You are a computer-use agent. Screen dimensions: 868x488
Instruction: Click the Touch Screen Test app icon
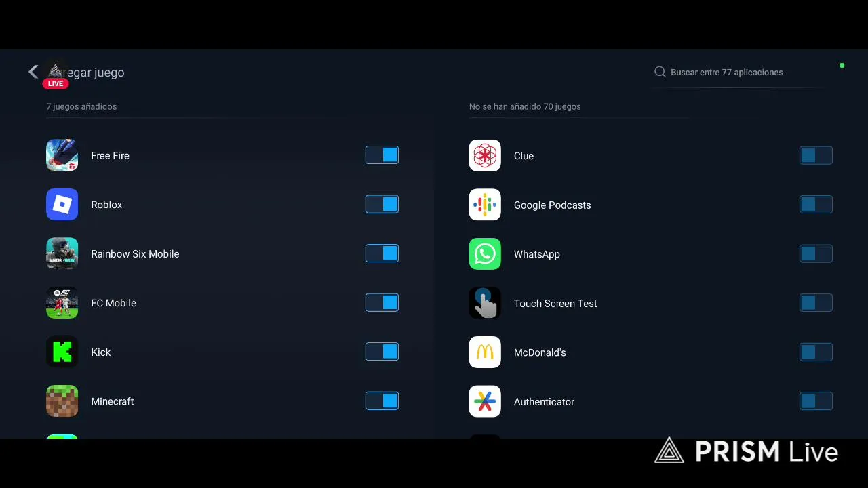[x=485, y=303]
